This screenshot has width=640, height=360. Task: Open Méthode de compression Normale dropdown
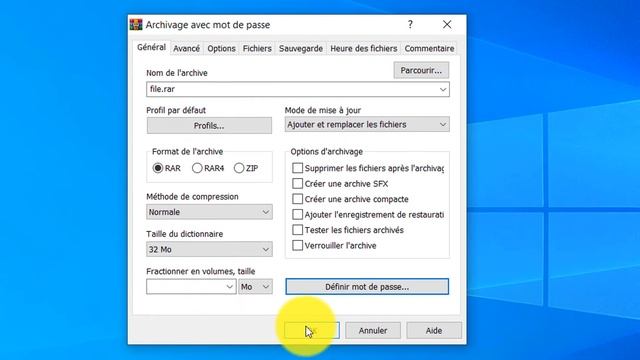pos(209,212)
